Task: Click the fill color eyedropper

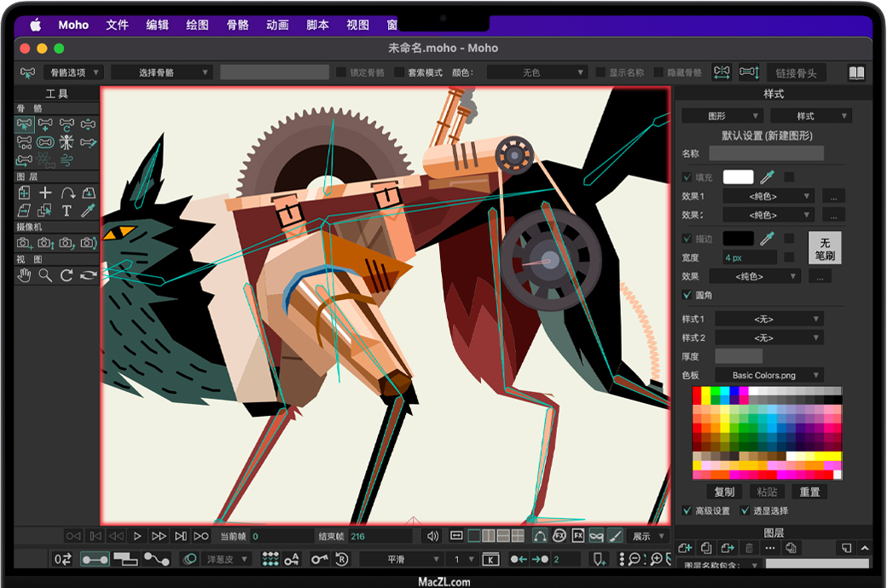Action: click(768, 177)
